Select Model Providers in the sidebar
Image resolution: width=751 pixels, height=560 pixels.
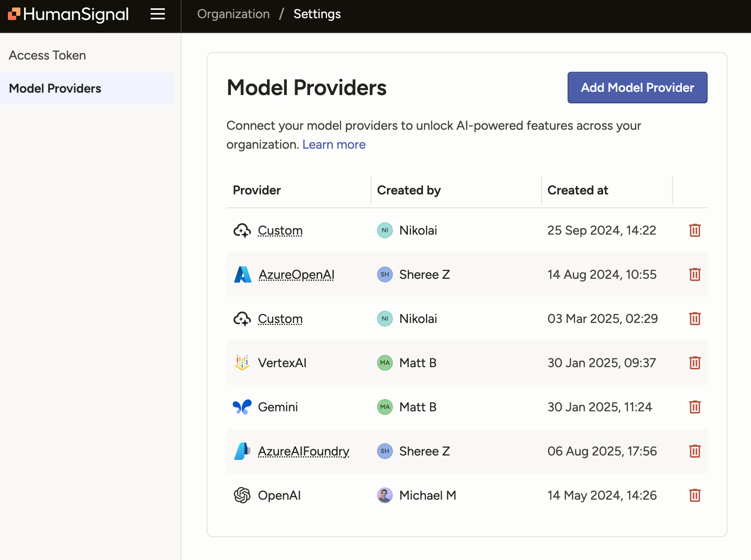point(55,88)
